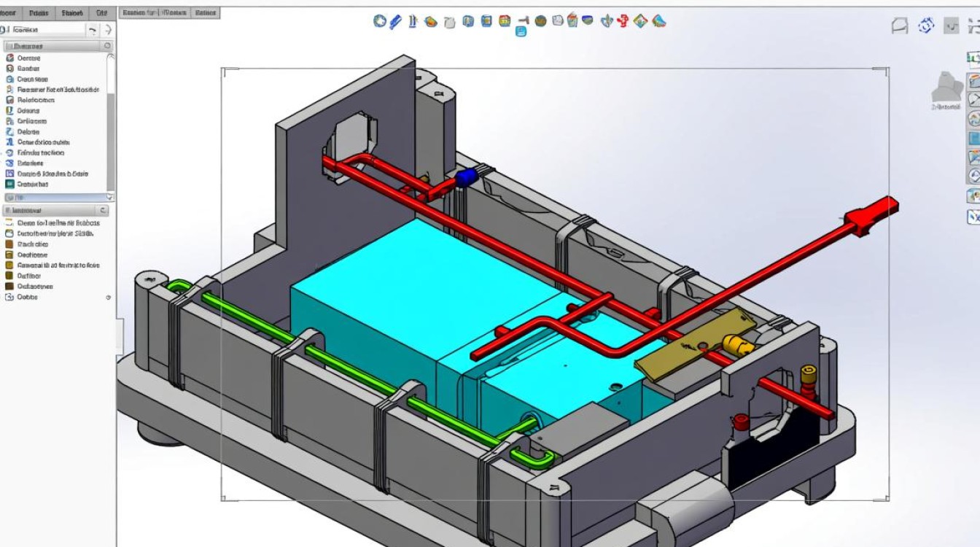Select the first sketch tool icon in the top toolbar
The image size is (980, 547).
tap(378, 21)
